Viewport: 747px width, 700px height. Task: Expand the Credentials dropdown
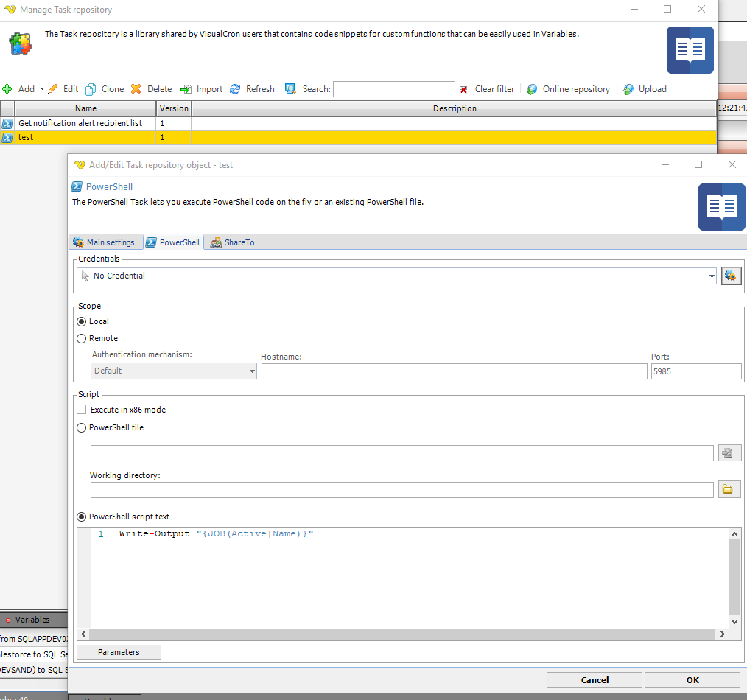[x=711, y=276]
